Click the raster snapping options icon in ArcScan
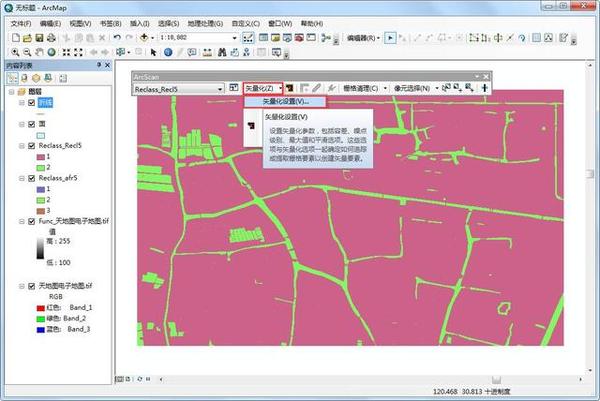The height and width of the screenshot is (401, 600). tap(234, 88)
